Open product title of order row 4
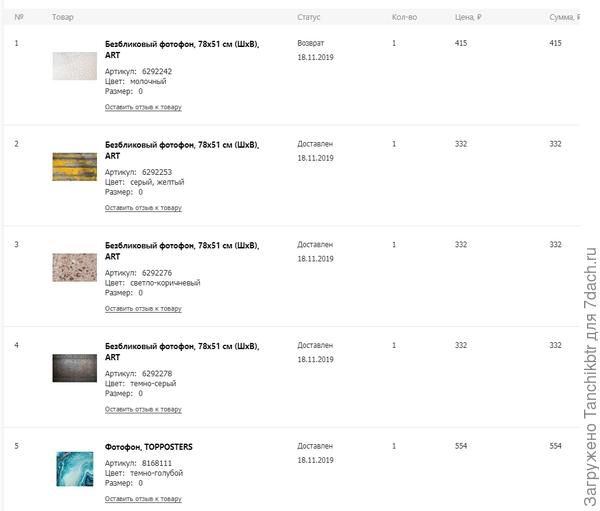The image size is (600, 511). [x=181, y=351]
